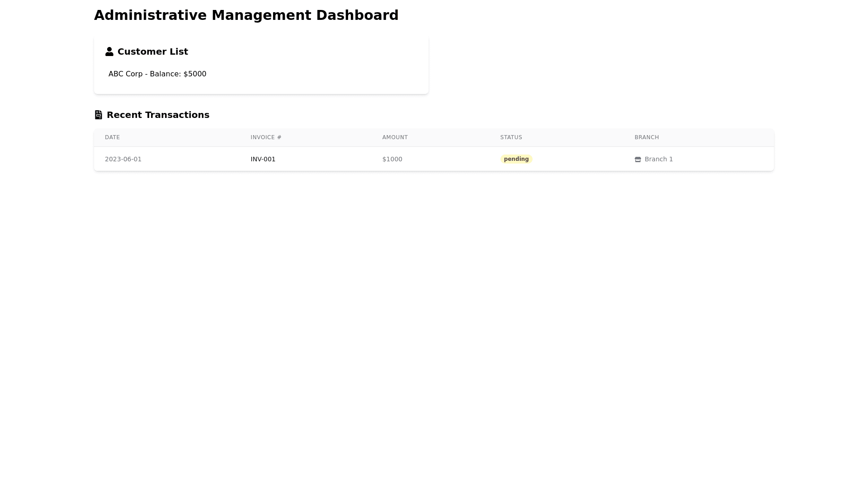The height and width of the screenshot is (488, 868).
Task: Click the 2023-06-01 date cell
Action: click(123, 159)
